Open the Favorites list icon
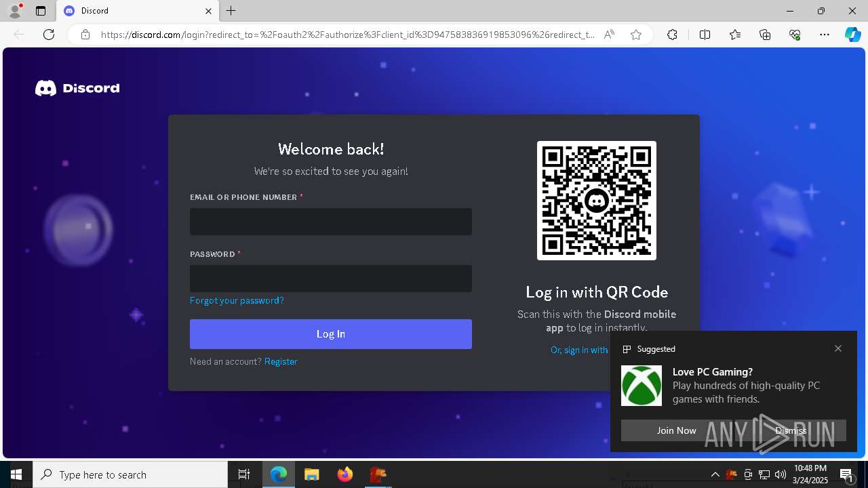Screen dimensions: 868x488 (x=735, y=35)
